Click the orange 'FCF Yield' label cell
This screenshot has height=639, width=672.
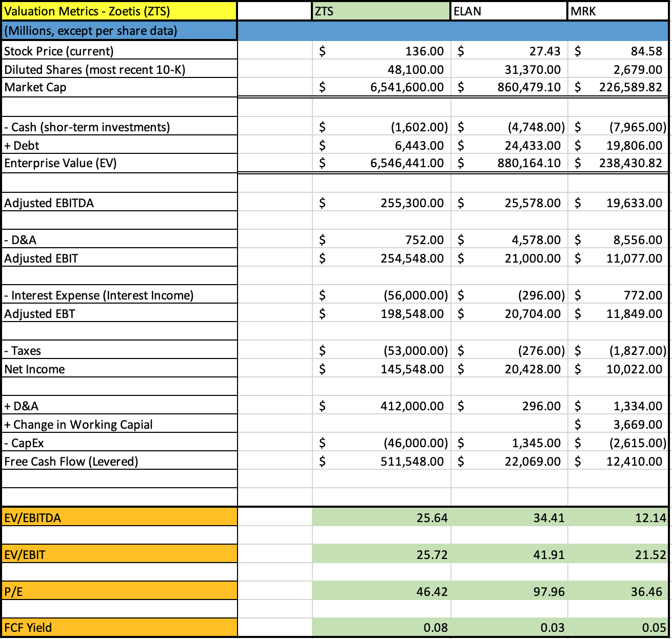pyautogui.click(x=119, y=627)
